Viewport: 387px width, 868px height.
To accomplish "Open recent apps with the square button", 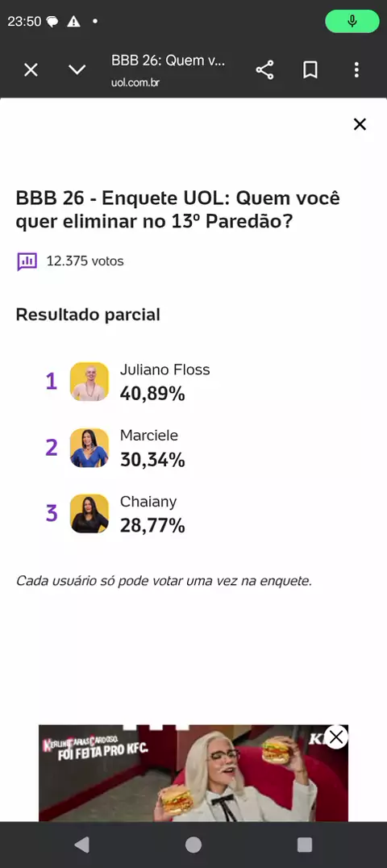I will click(x=305, y=845).
